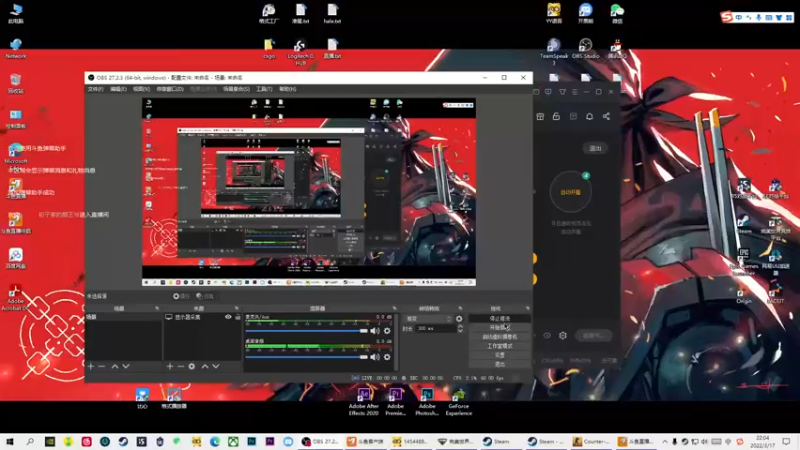Screen dimensions: 800x450
Task: Open the Origin desktop shortcut
Action: pos(744,294)
